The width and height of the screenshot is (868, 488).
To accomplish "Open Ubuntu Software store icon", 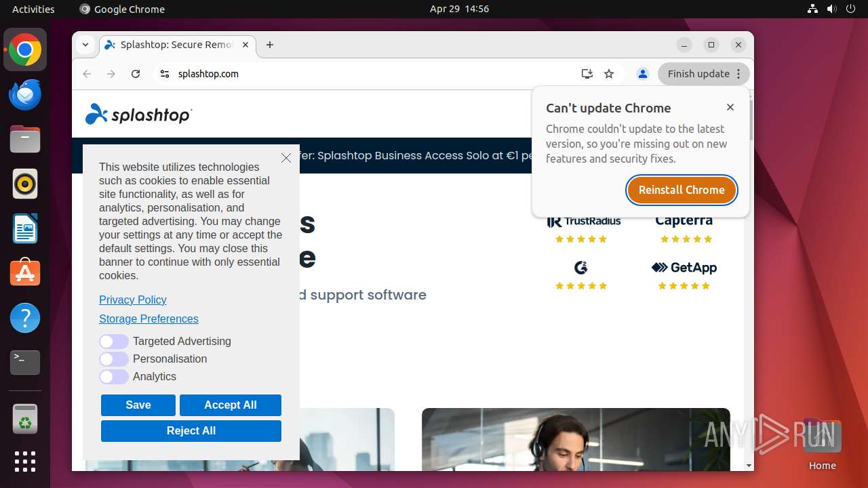I will coord(25,273).
